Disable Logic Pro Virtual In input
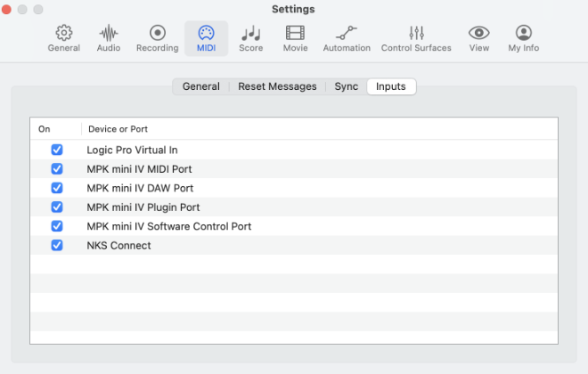This screenshot has width=588, height=374. point(57,150)
